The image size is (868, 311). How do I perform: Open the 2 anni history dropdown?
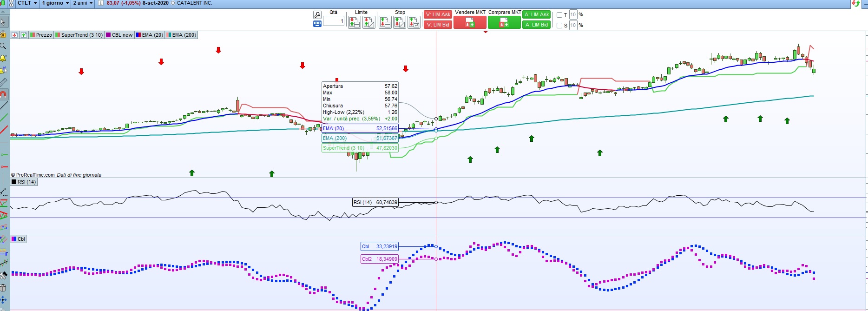click(83, 3)
